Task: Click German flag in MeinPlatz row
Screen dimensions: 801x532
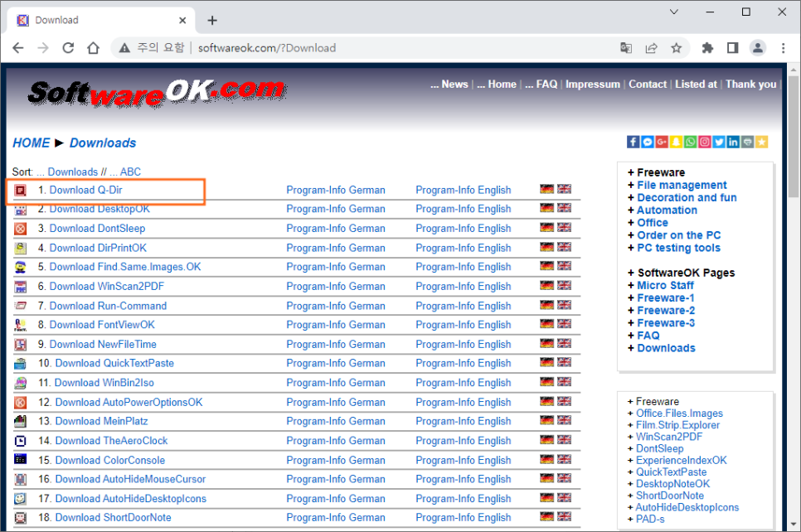Action: (x=546, y=420)
